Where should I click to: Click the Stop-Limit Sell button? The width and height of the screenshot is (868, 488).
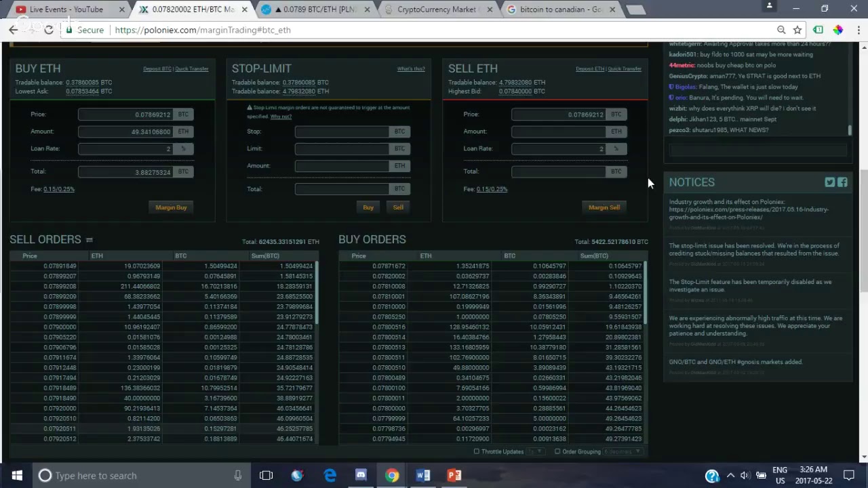point(398,207)
